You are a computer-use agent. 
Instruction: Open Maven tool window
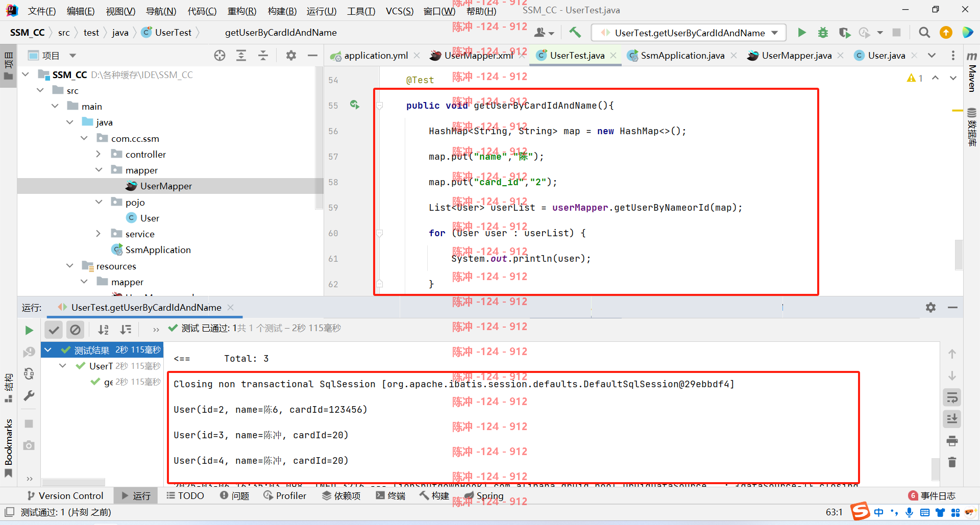(972, 72)
